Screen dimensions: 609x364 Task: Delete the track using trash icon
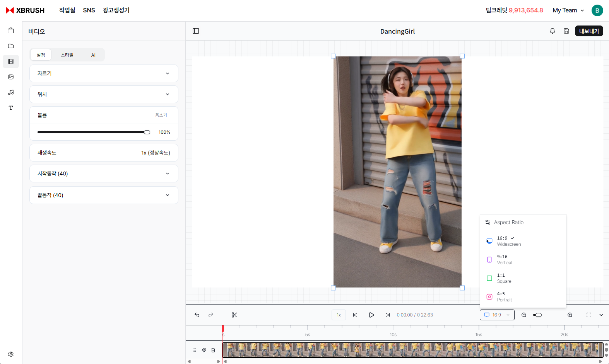tap(213, 350)
